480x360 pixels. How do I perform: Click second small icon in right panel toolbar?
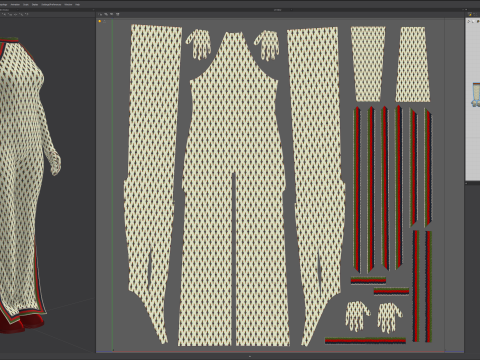tap(473, 21)
